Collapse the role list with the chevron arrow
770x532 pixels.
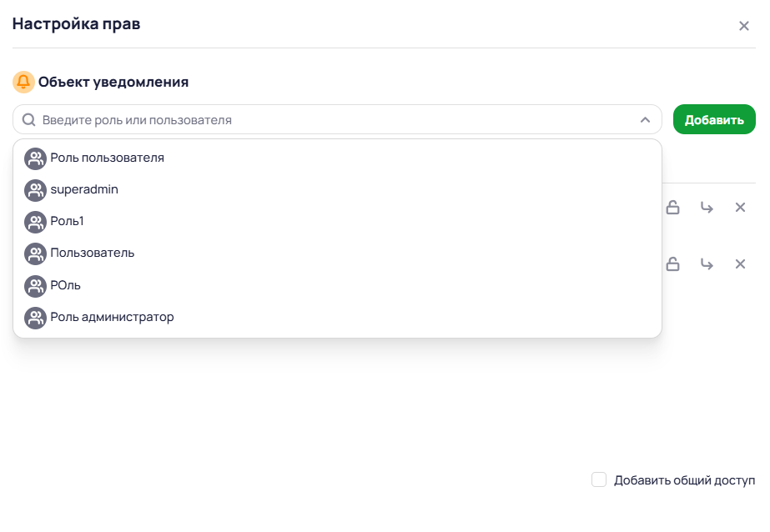[x=645, y=120]
